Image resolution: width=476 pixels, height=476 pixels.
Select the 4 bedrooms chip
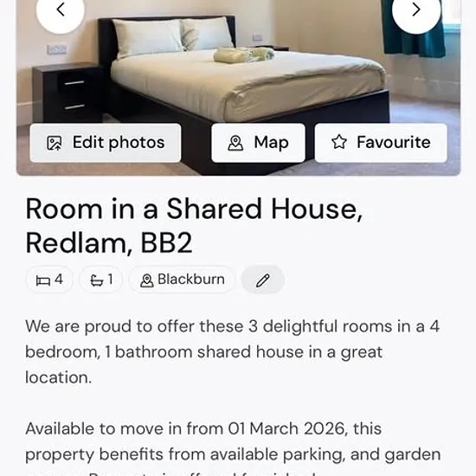coord(49,280)
